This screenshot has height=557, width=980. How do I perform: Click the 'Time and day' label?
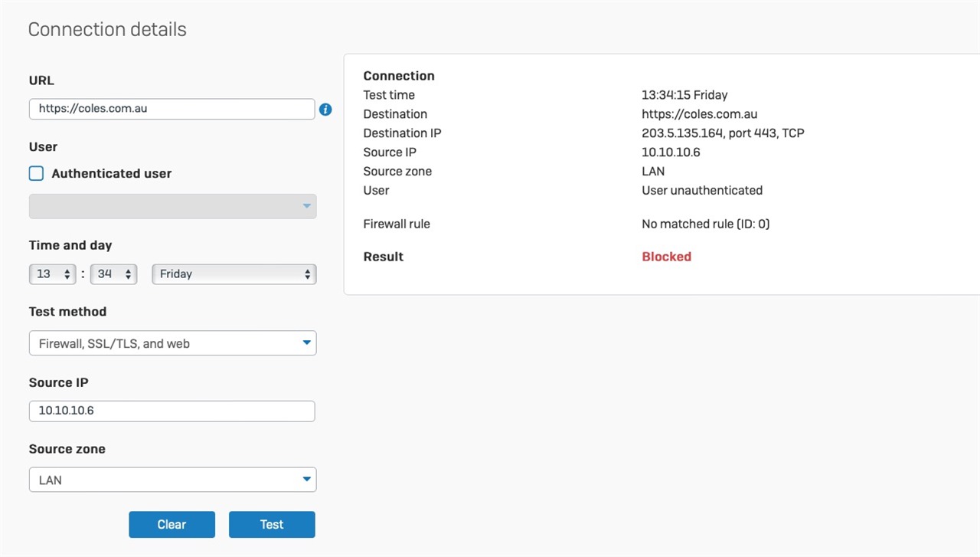[70, 245]
